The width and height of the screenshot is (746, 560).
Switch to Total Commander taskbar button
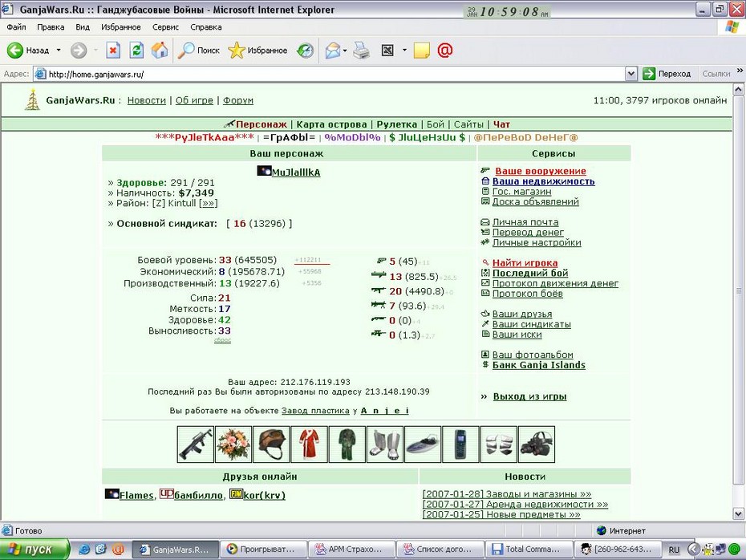527,549
